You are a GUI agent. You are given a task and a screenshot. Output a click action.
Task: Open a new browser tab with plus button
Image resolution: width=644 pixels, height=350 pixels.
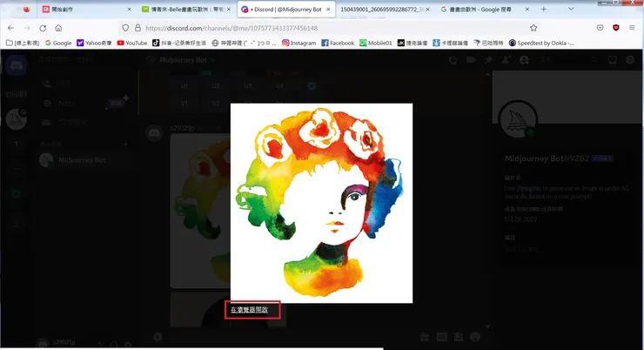coord(543,9)
